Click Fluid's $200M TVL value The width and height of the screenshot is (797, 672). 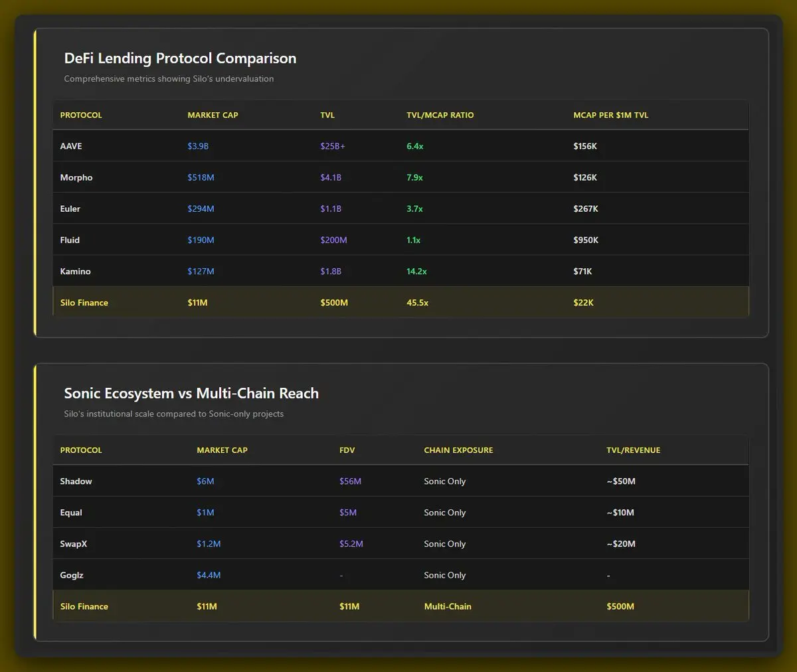coord(333,240)
